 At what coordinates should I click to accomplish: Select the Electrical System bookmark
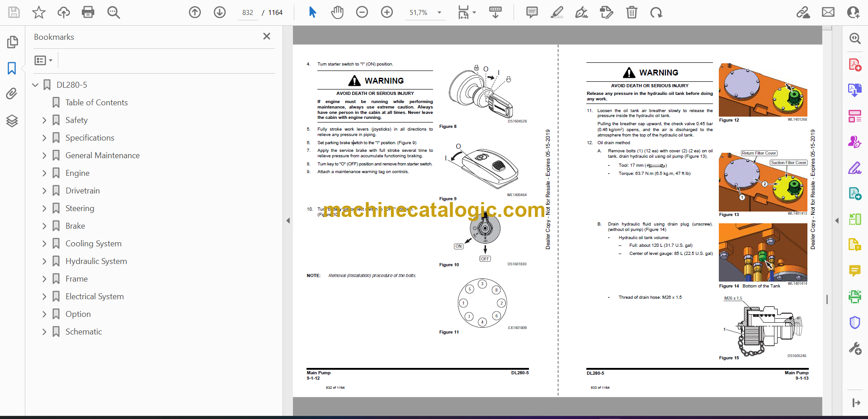pyautogui.click(x=94, y=297)
